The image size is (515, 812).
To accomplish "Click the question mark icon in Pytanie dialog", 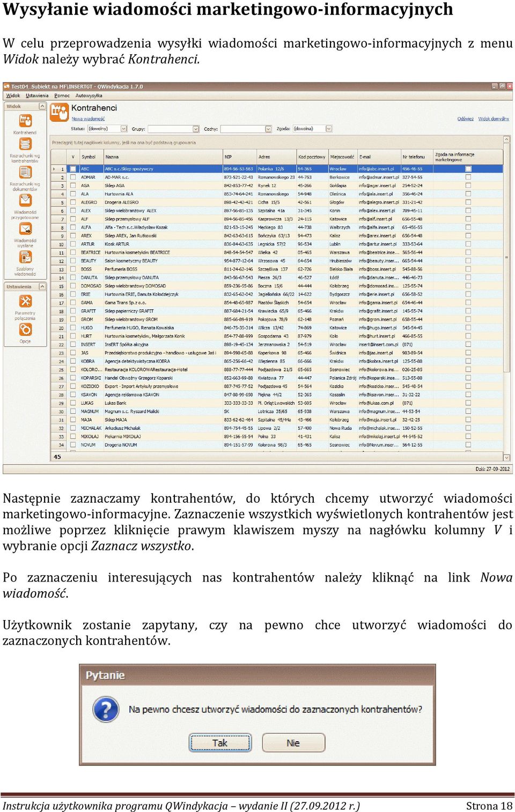I will [106, 709].
